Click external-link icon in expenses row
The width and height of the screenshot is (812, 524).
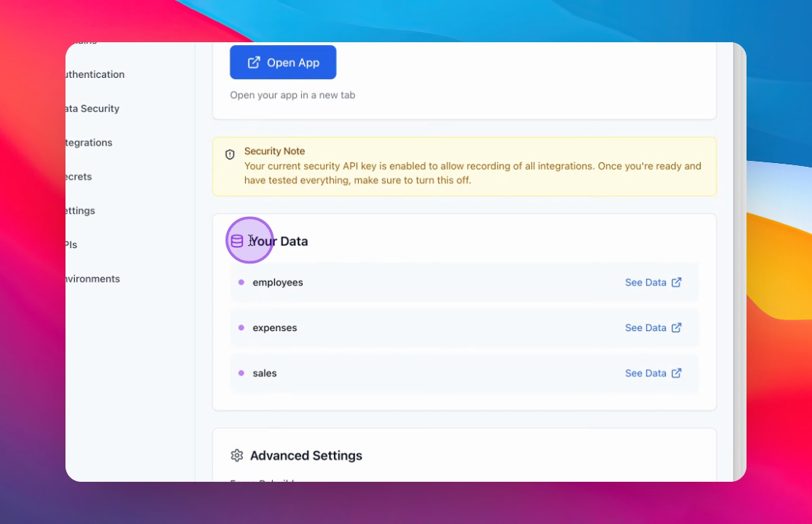pos(677,327)
